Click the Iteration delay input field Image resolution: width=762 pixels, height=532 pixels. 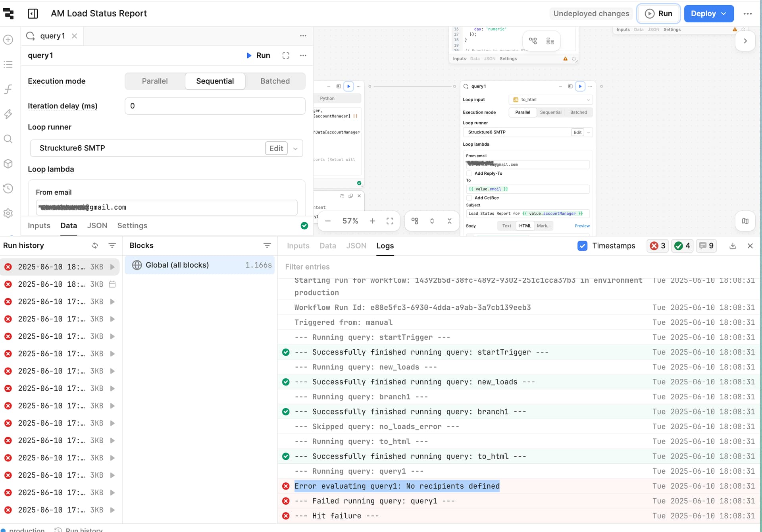215,106
